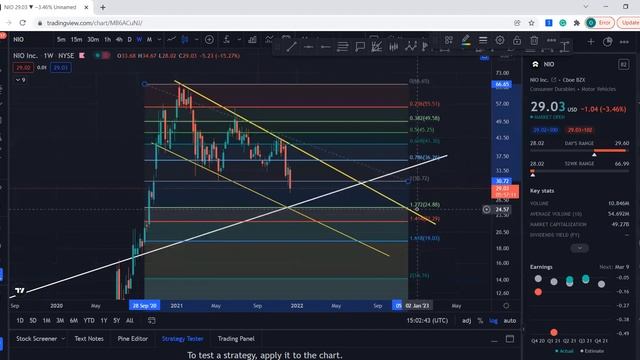Open the pie chart details icon

(607, 42)
